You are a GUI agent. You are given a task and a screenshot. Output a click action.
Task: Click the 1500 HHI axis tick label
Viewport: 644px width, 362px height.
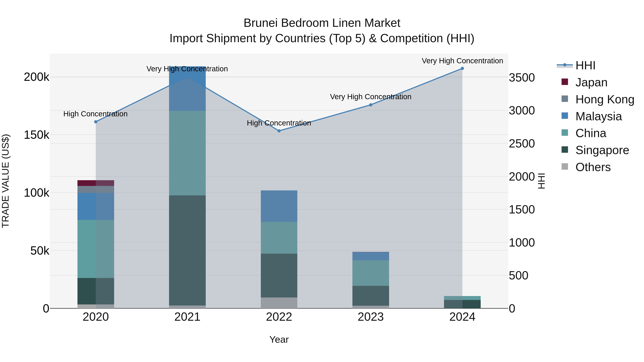[522, 209]
